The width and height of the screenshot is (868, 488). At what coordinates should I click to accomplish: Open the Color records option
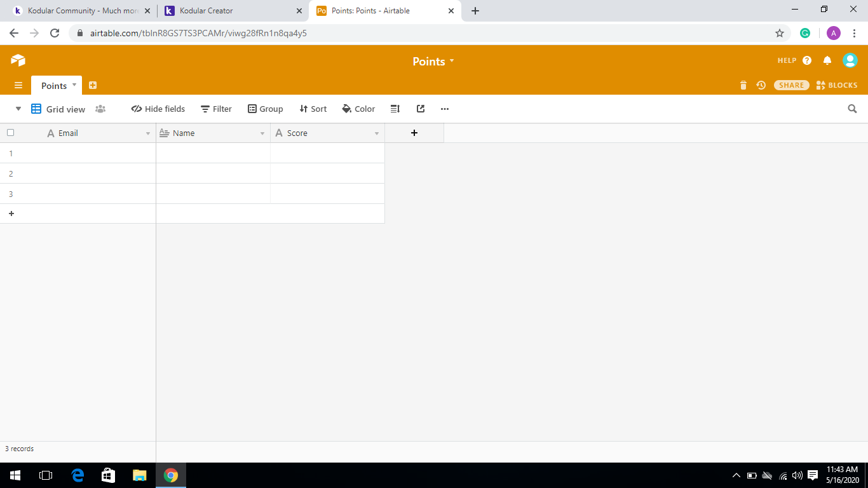[x=358, y=109]
